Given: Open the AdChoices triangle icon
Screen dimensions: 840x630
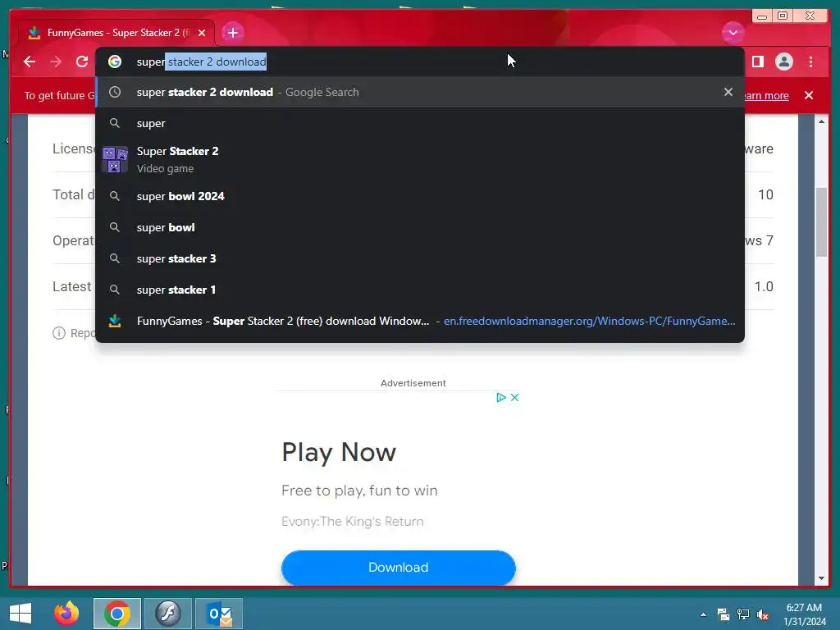Looking at the screenshot, I should coord(501,398).
